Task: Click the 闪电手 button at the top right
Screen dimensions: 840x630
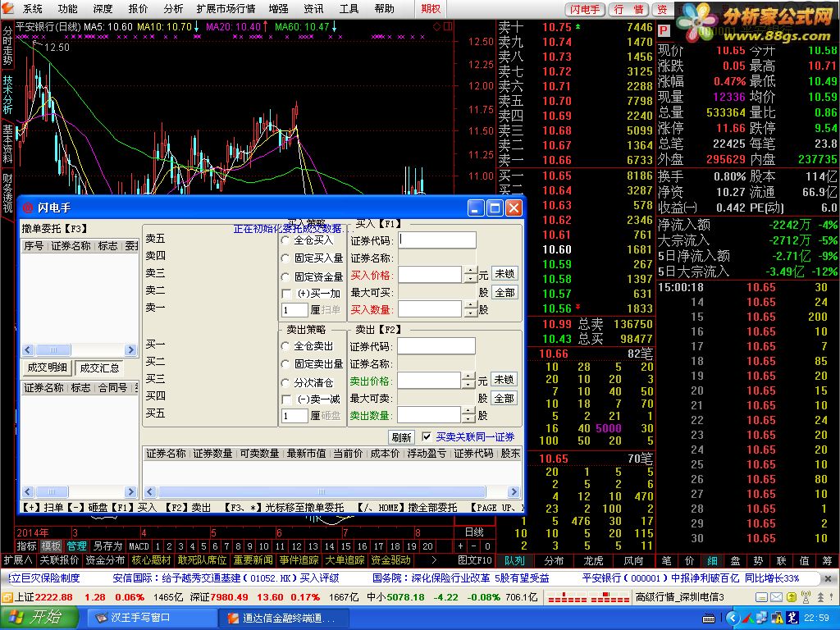Action: pyautogui.click(x=585, y=10)
